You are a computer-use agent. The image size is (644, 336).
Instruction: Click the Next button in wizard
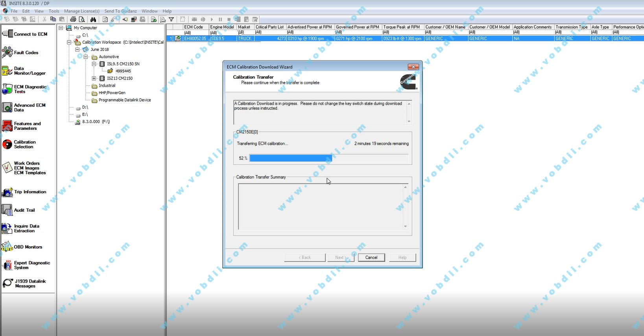click(x=341, y=257)
